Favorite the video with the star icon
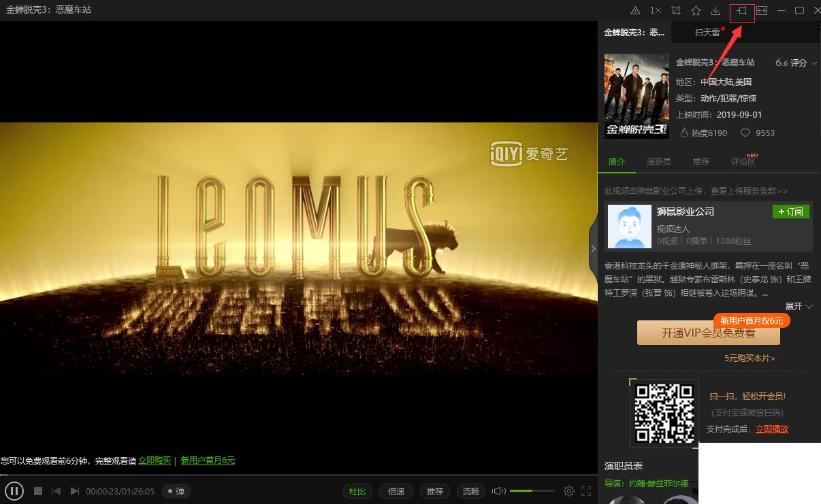 pyautogui.click(x=696, y=10)
